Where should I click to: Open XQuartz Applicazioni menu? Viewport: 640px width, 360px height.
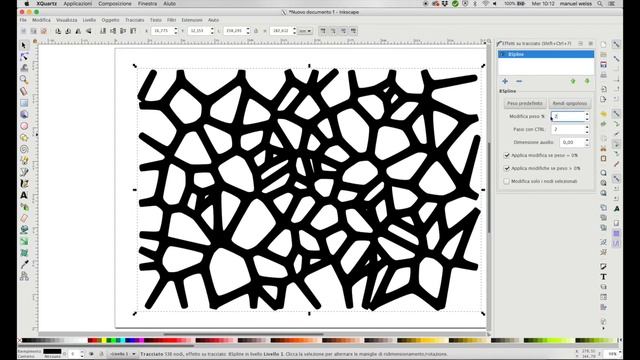click(78, 4)
